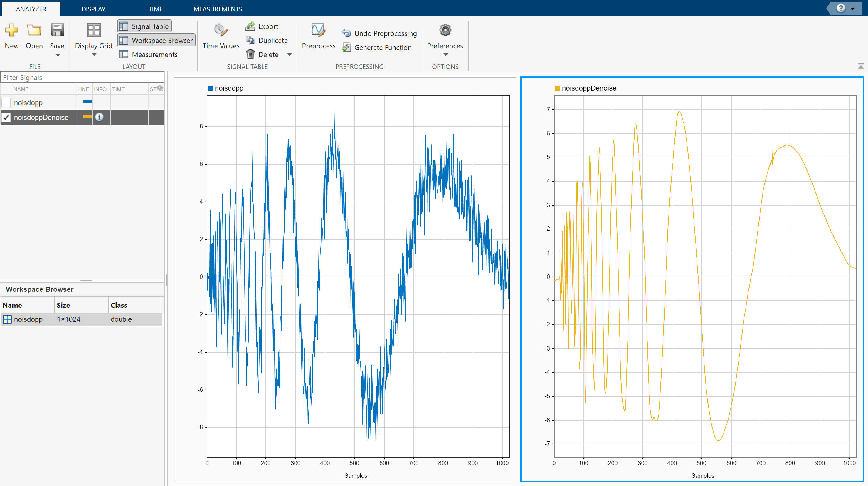The height and width of the screenshot is (486, 868).
Task: Expand the Preferences dropdown arrow
Action: click(x=445, y=55)
